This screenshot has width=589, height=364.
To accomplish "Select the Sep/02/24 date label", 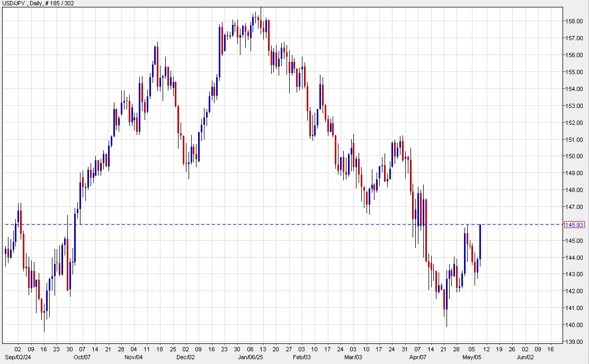I will coord(17,357).
